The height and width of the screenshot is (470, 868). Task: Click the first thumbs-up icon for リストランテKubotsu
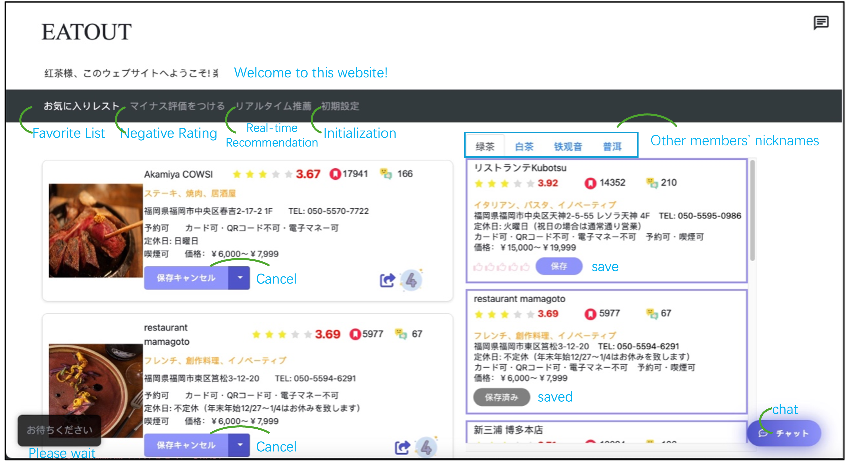(478, 267)
